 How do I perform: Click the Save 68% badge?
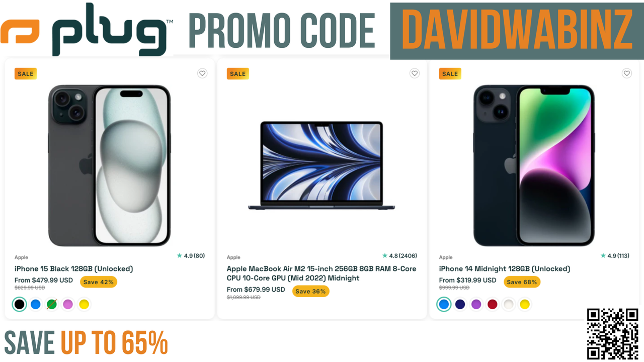coord(522,282)
